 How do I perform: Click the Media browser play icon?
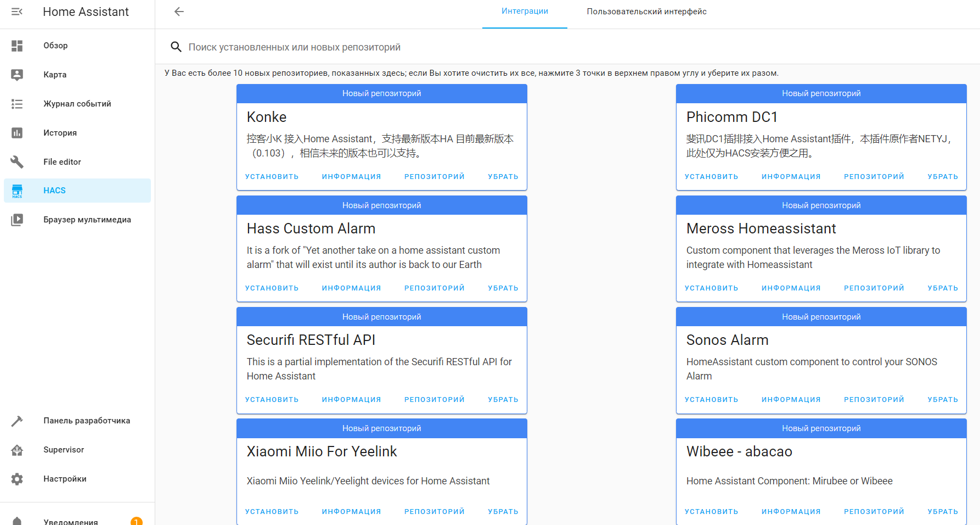17,220
